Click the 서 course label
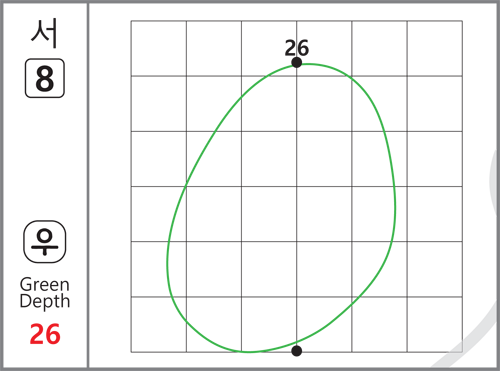The height and width of the screenshot is (371, 500). coord(44,33)
